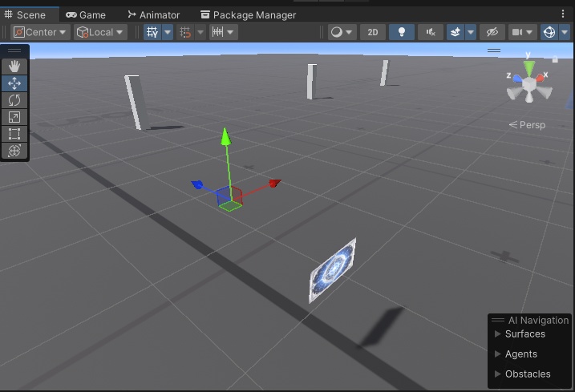This screenshot has width=575, height=392.
Task: Open scene camera settings
Action: pos(522,32)
